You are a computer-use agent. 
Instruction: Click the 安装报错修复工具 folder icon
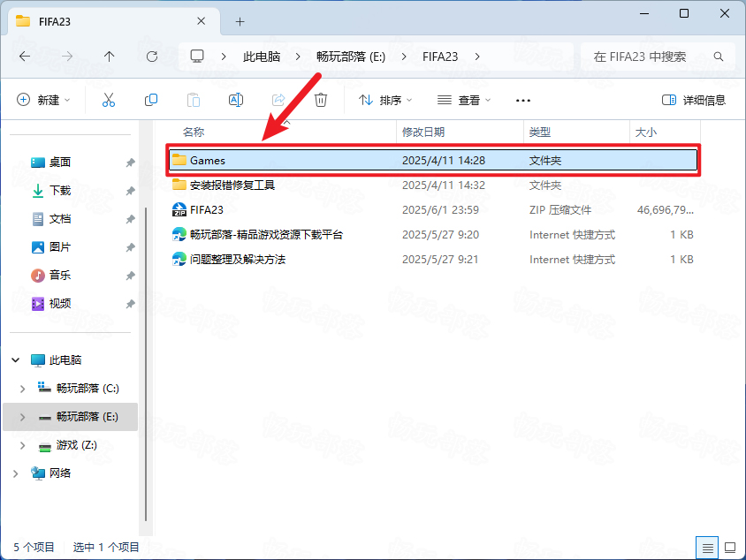[x=179, y=185]
